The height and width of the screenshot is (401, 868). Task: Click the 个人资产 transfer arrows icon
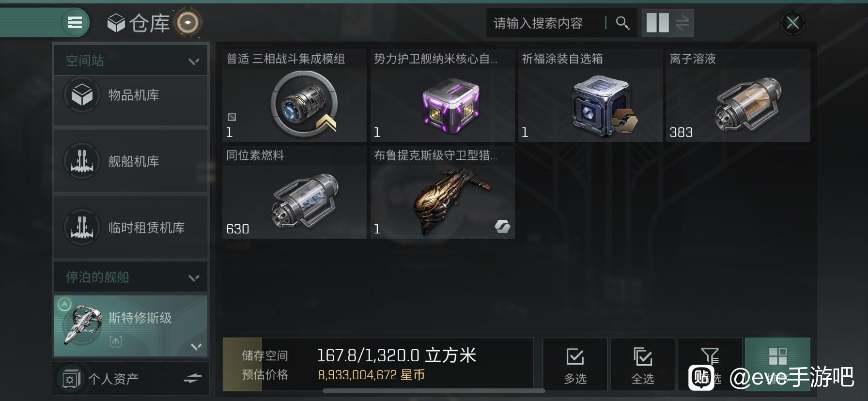click(x=192, y=378)
